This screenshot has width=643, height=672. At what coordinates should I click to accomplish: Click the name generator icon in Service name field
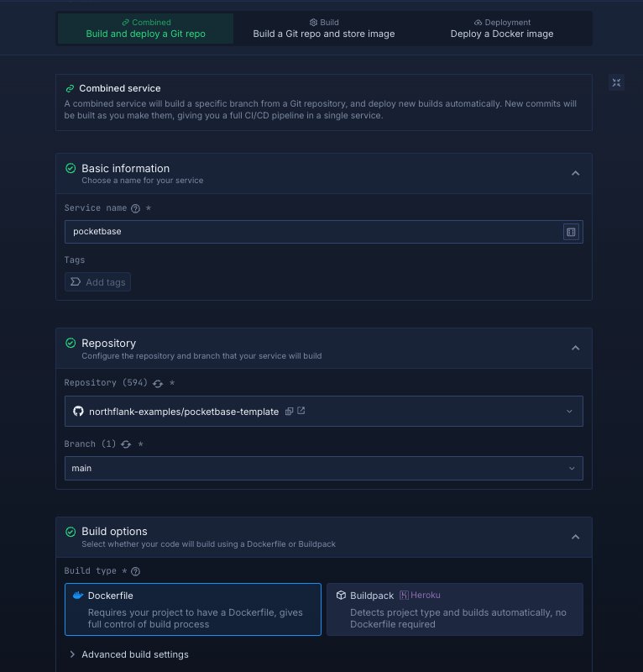point(571,232)
